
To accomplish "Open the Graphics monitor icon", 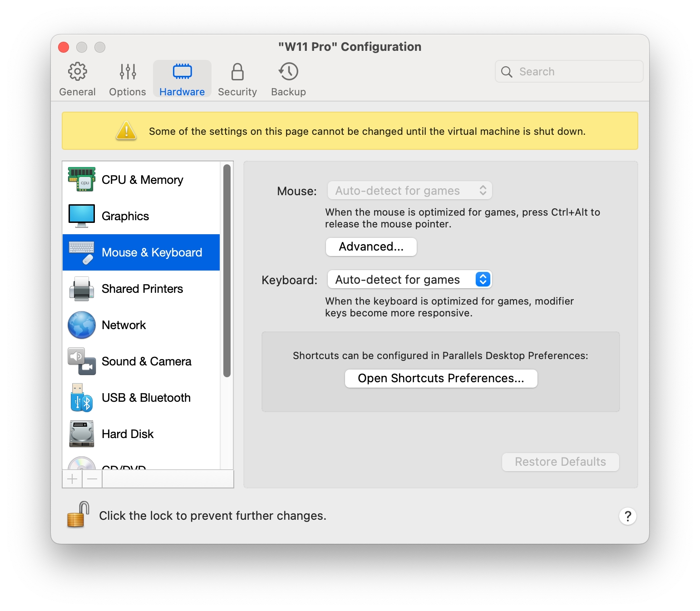I will pyautogui.click(x=82, y=216).
